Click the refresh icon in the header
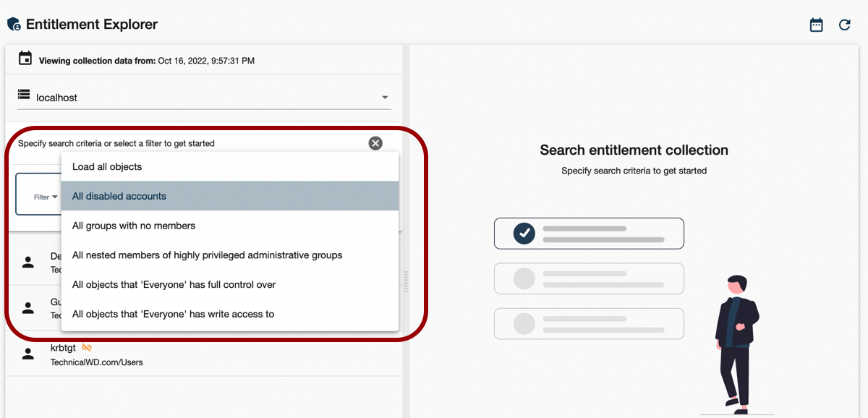Image resolution: width=868 pixels, height=418 pixels. click(844, 25)
